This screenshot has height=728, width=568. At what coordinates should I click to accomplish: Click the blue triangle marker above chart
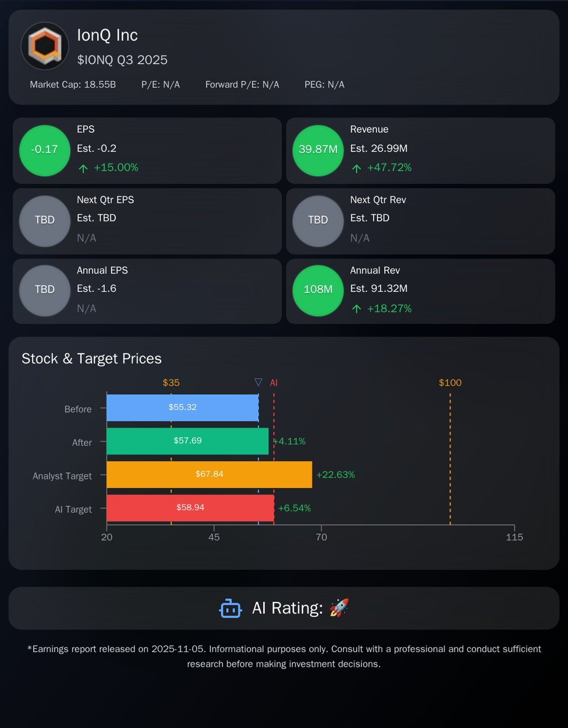(258, 383)
